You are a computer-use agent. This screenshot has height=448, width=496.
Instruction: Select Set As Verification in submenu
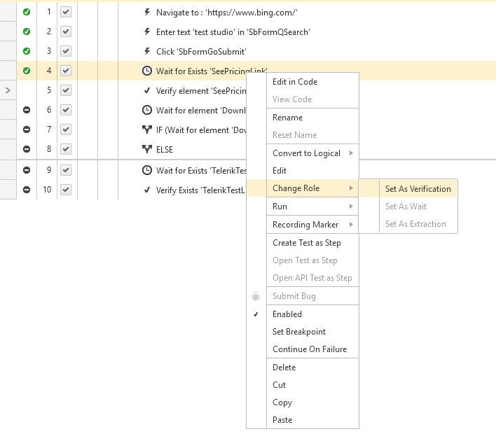(418, 188)
